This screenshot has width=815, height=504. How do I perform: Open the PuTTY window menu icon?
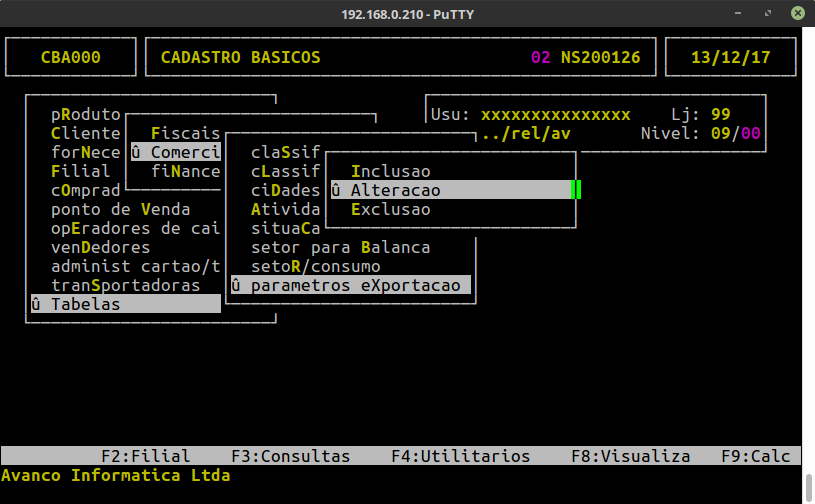(x=16, y=13)
